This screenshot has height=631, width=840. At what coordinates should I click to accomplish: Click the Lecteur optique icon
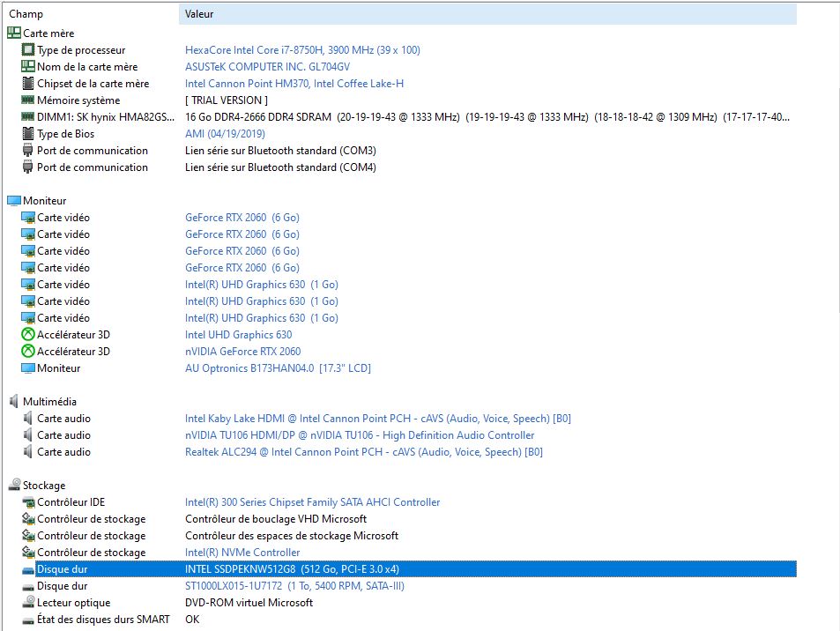[28, 603]
